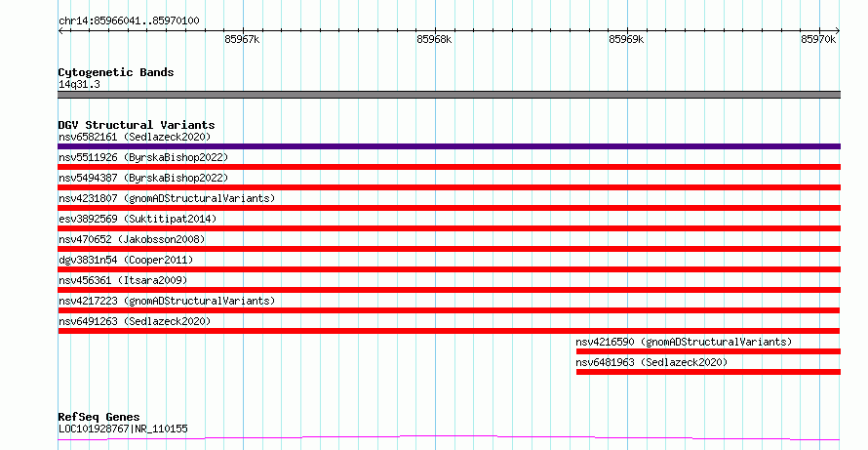Click the short red nsv6481963 bar
The image size is (868, 450).
tap(708, 372)
